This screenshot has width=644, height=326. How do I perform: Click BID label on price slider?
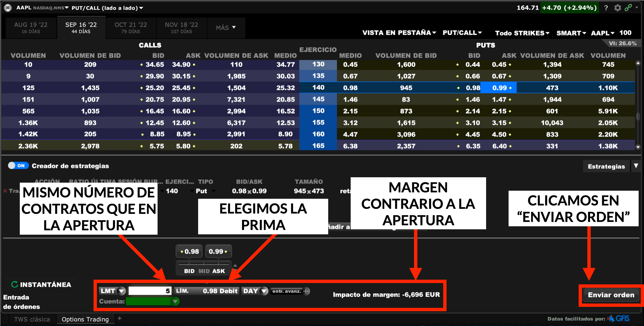click(x=189, y=271)
